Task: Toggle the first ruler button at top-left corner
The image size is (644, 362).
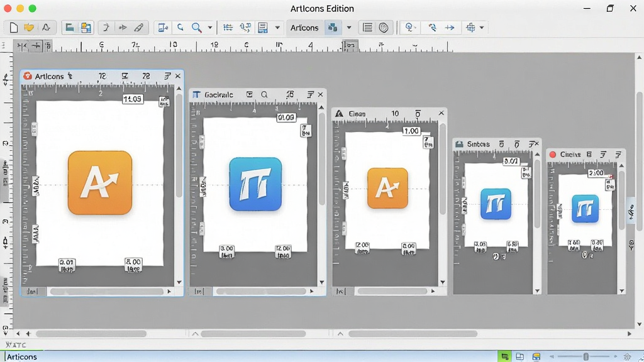Action: tap(22, 46)
